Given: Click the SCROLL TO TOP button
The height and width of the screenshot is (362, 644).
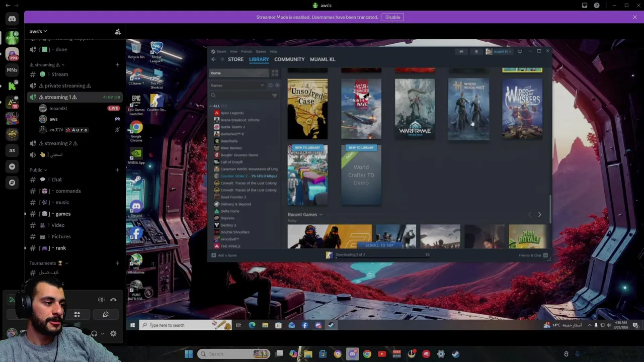Looking at the screenshot, I should [379, 245].
